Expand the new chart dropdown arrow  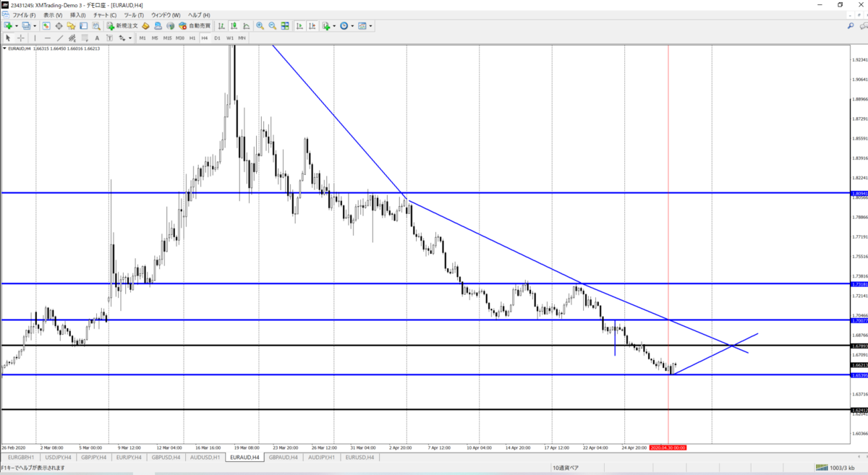pyautogui.click(x=16, y=26)
